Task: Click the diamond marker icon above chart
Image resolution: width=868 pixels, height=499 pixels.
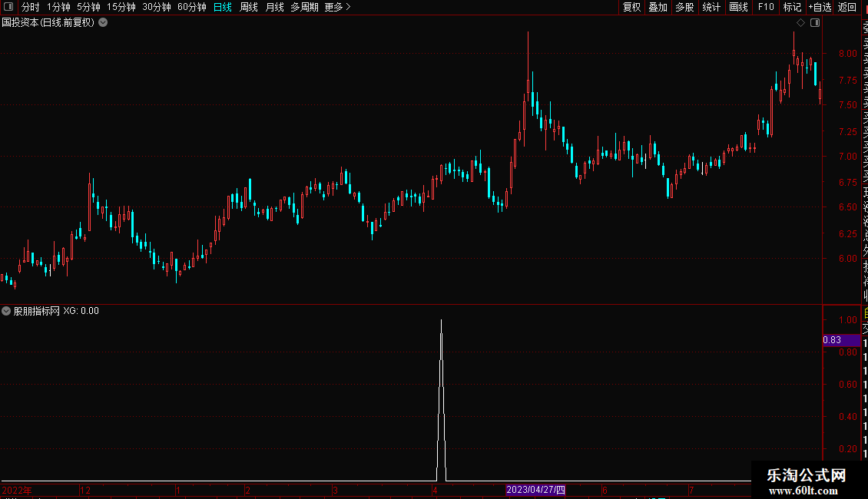Action: [800, 23]
